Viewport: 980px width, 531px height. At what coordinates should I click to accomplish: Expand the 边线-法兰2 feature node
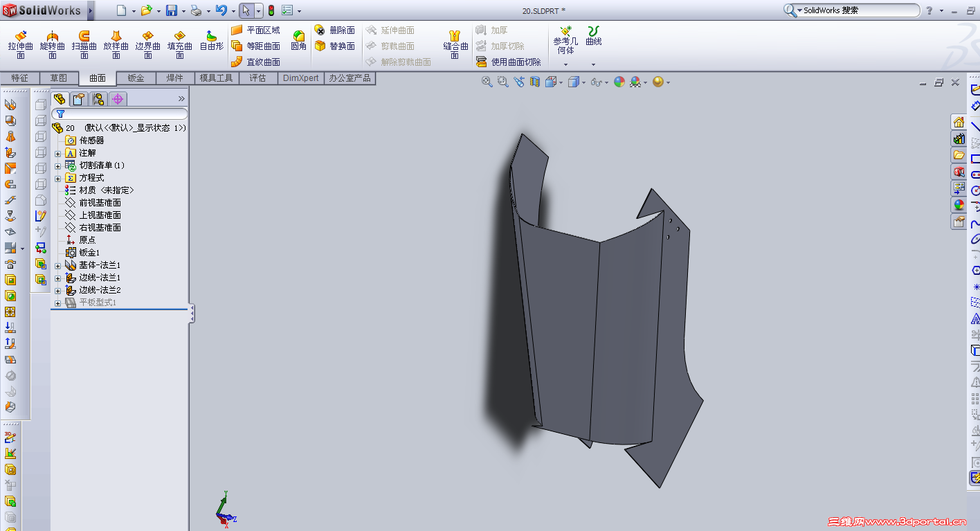pyautogui.click(x=58, y=290)
